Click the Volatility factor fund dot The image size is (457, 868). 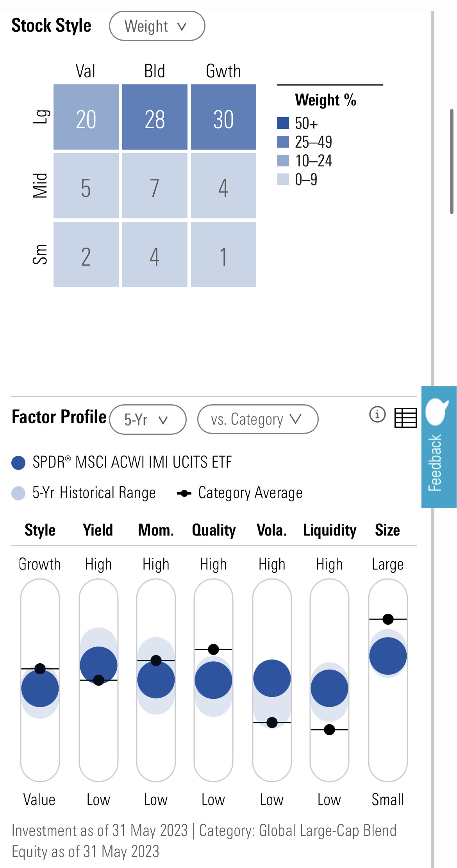pos(272,678)
